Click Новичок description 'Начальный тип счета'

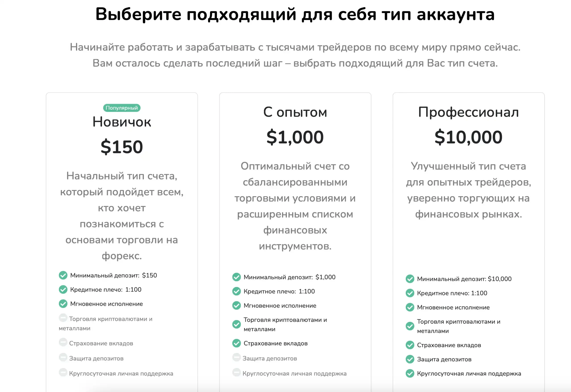122,176
